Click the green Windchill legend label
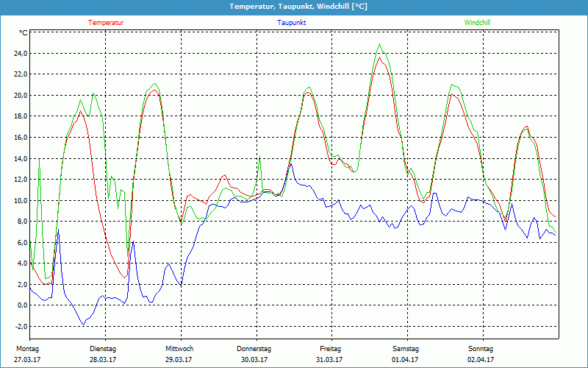 click(477, 23)
